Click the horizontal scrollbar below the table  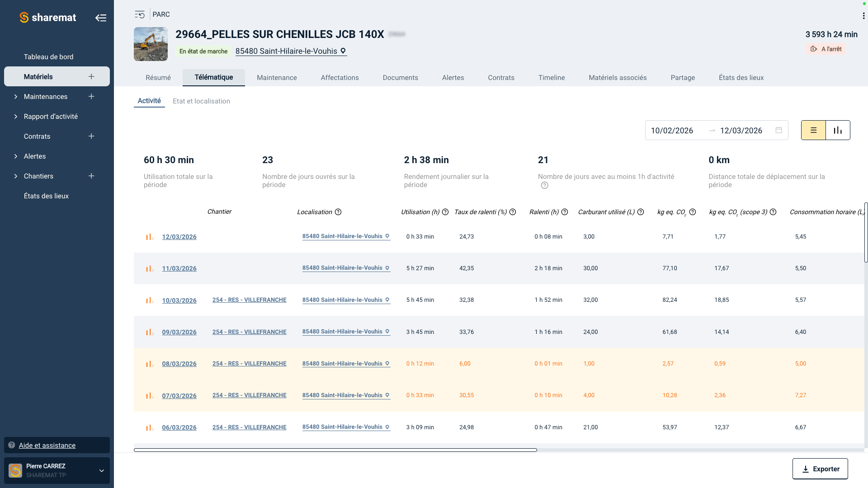coord(335,450)
